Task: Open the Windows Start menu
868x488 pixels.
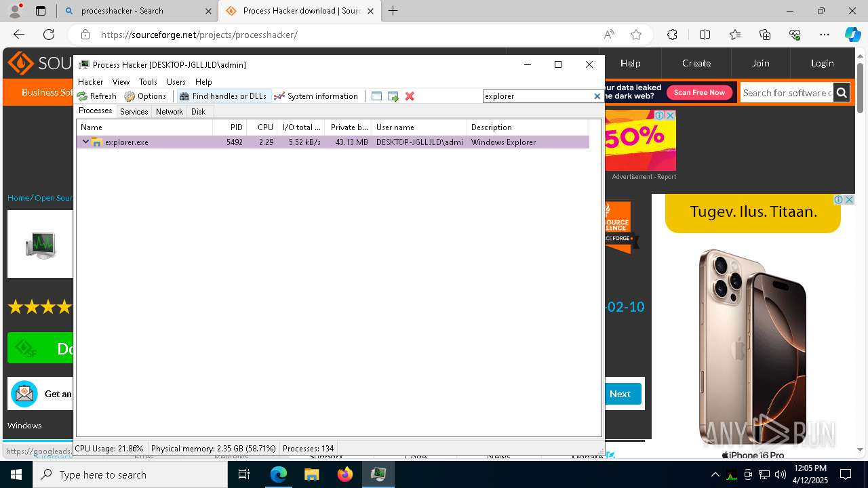Action: pyautogui.click(x=16, y=474)
